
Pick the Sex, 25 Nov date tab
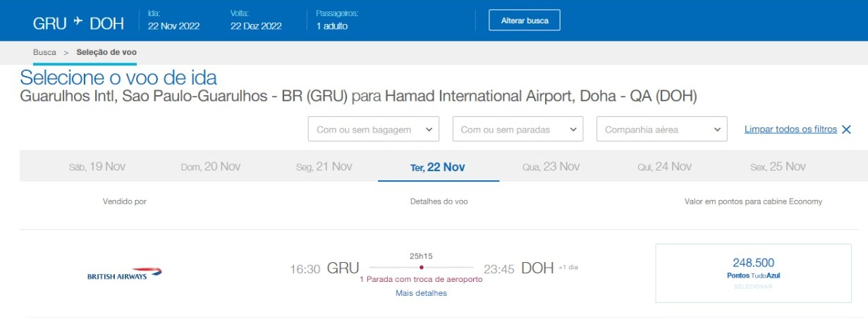[x=778, y=167]
